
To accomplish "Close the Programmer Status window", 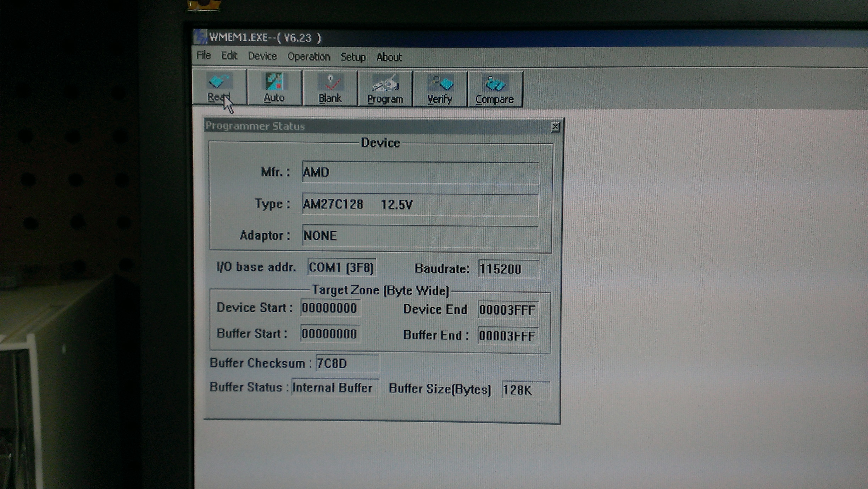I will click(x=555, y=127).
